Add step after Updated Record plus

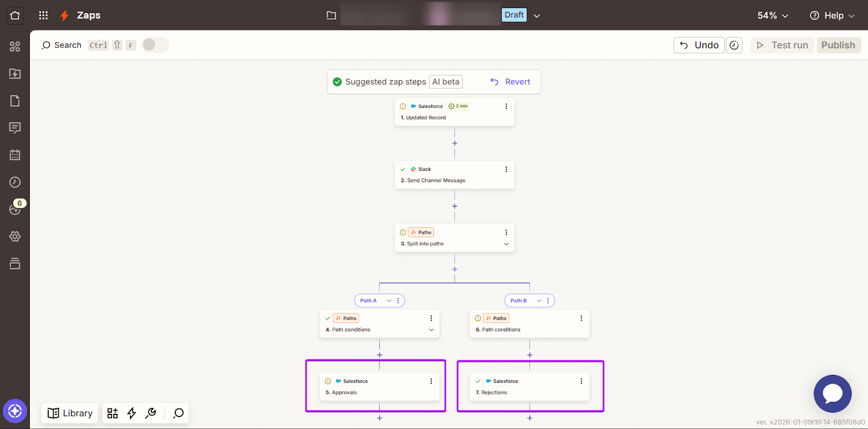pyautogui.click(x=455, y=143)
